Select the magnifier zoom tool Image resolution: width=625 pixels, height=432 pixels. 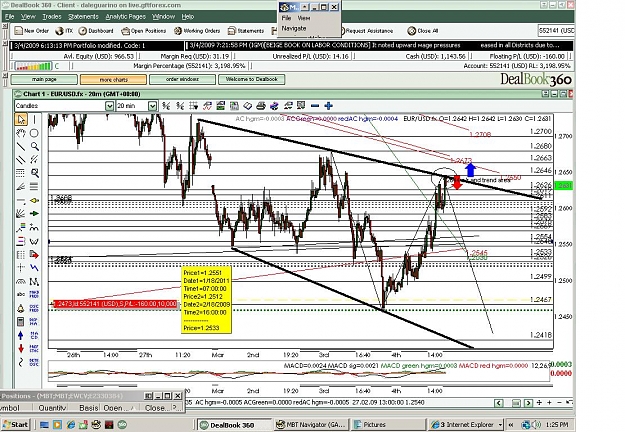pyautogui.click(x=34, y=146)
